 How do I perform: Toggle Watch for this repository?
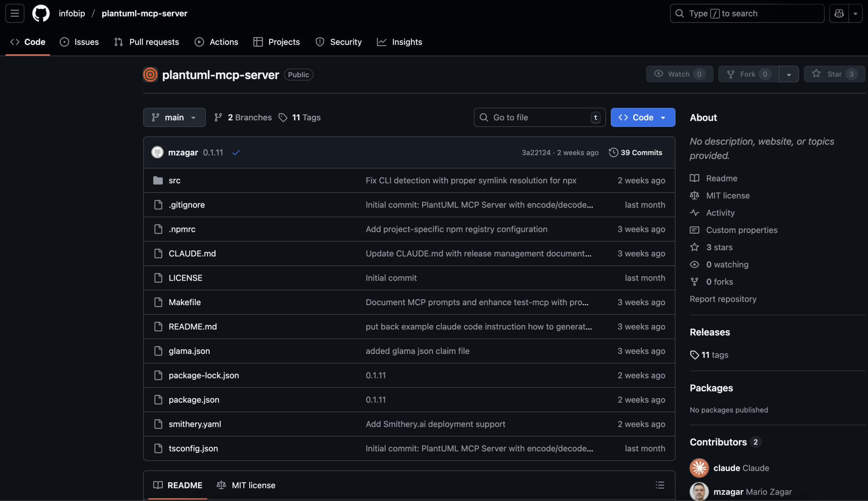pyautogui.click(x=679, y=74)
